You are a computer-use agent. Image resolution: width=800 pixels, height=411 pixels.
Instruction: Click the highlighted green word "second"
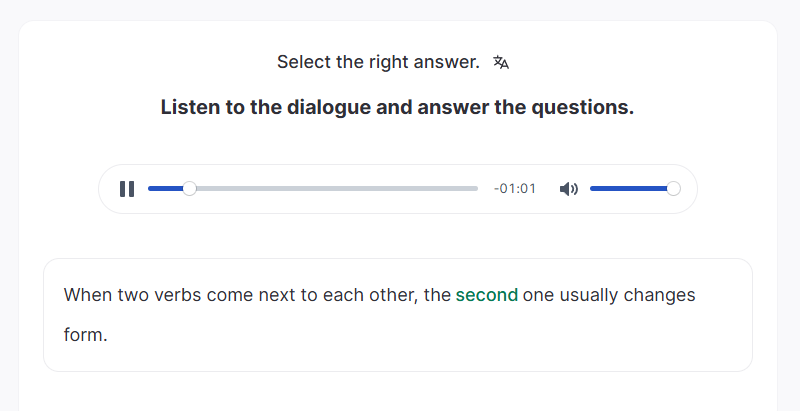486,295
